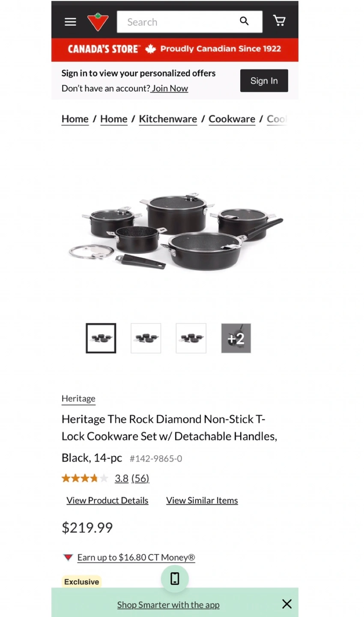Tap the mobile phone app icon
This screenshot has width=364, height=617.
coord(175,578)
